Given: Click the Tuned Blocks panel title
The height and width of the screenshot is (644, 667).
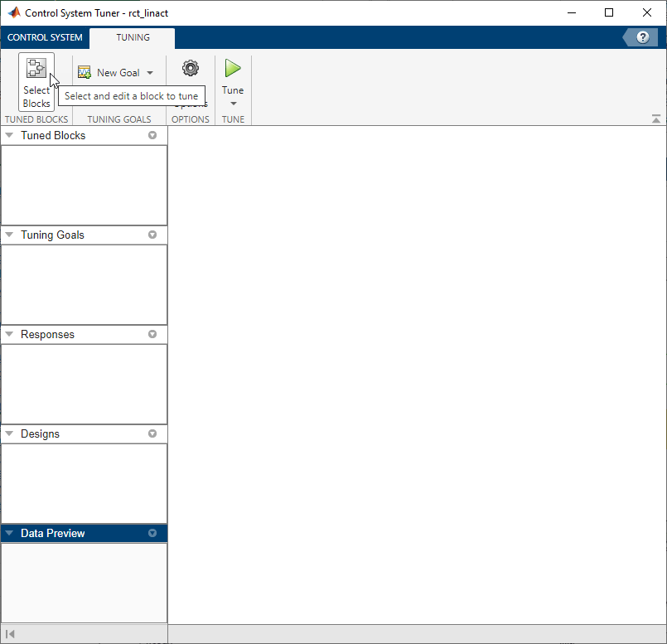Looking at the screenshot, I should pos(53,135).
